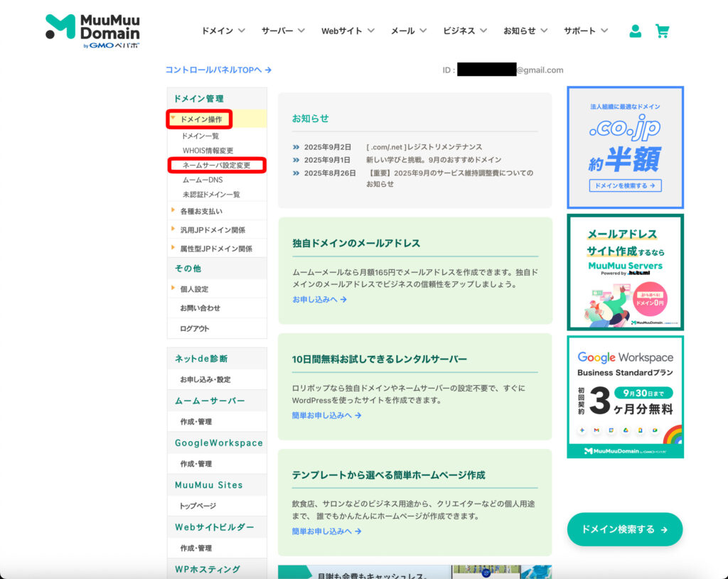The width and height of the screenshot is (728, 579).
Task: Click the ドメインを検索する button in .co.jp banner
Action: pyautogui.click(x=625, y=185)
